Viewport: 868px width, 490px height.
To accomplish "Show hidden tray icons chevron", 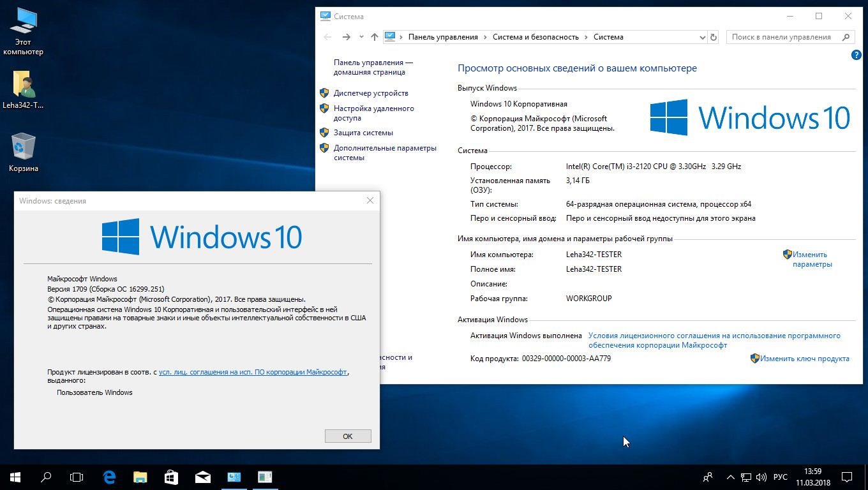I will [x=730, y=477].
